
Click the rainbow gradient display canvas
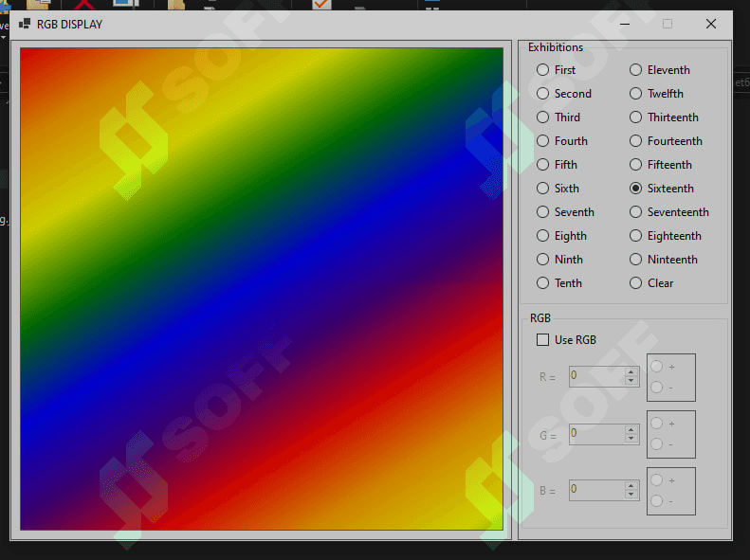click(262, 289)
